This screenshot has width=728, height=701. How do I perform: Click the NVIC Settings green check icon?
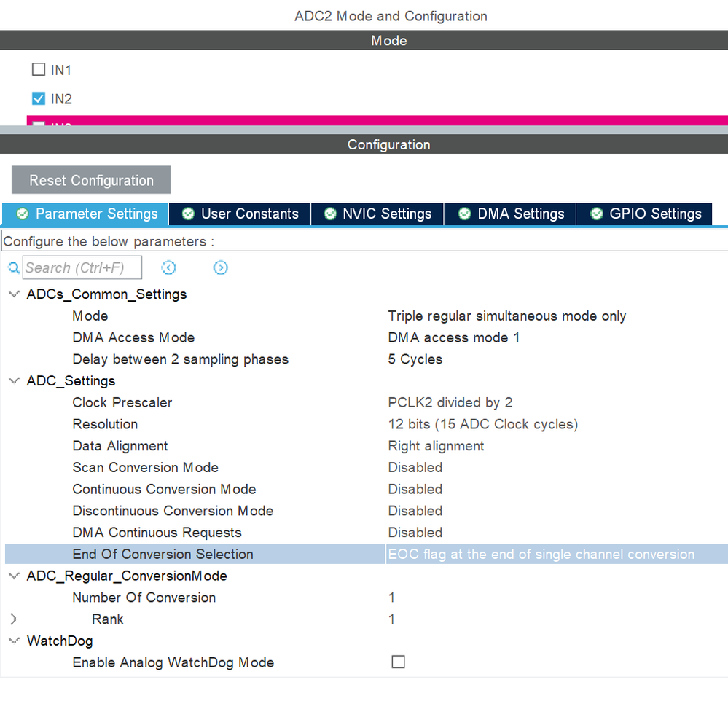[x=330, y=214]
